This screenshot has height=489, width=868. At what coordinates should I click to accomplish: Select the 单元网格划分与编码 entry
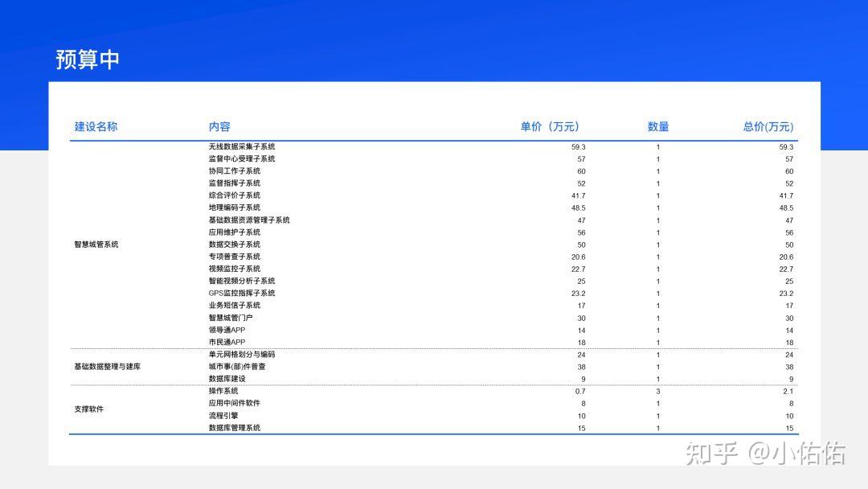pos(242,355)
